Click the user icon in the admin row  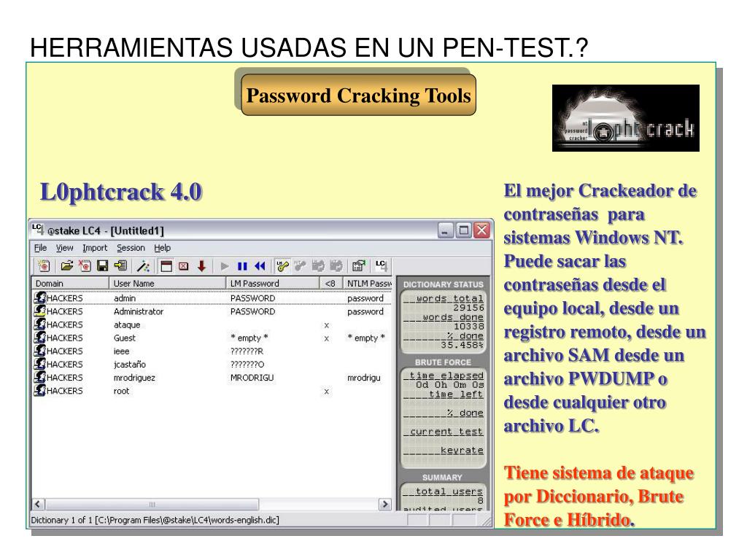pos(40,297)
